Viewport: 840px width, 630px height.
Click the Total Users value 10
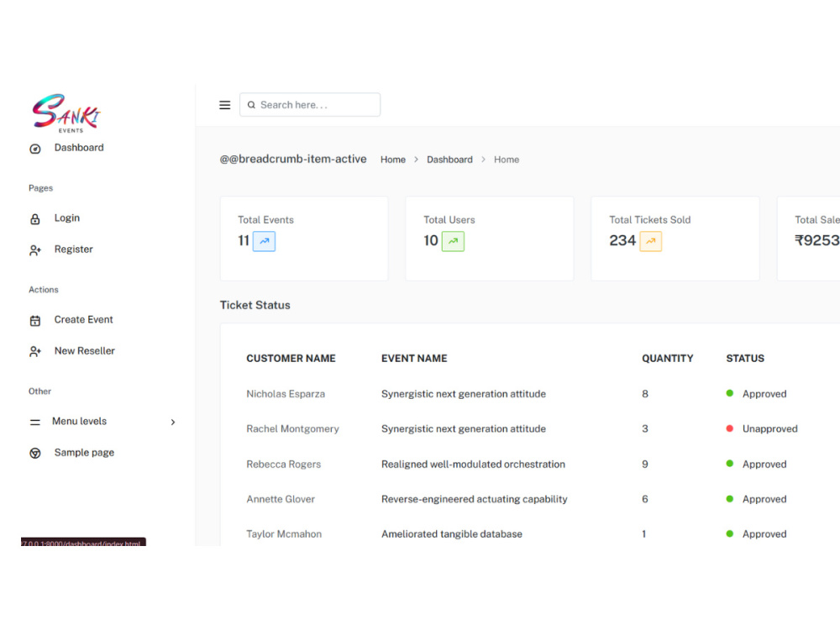[431, 241]
